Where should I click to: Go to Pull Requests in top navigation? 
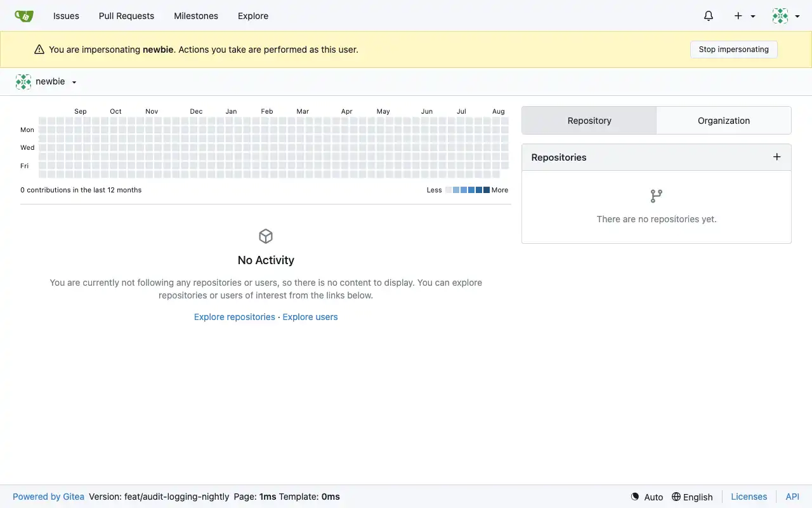pyautogui.click(x=126, y=16)
